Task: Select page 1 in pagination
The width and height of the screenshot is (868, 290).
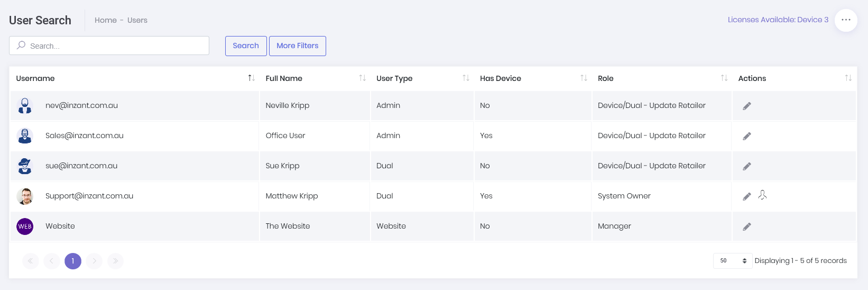Action: [x=73, y=261]
